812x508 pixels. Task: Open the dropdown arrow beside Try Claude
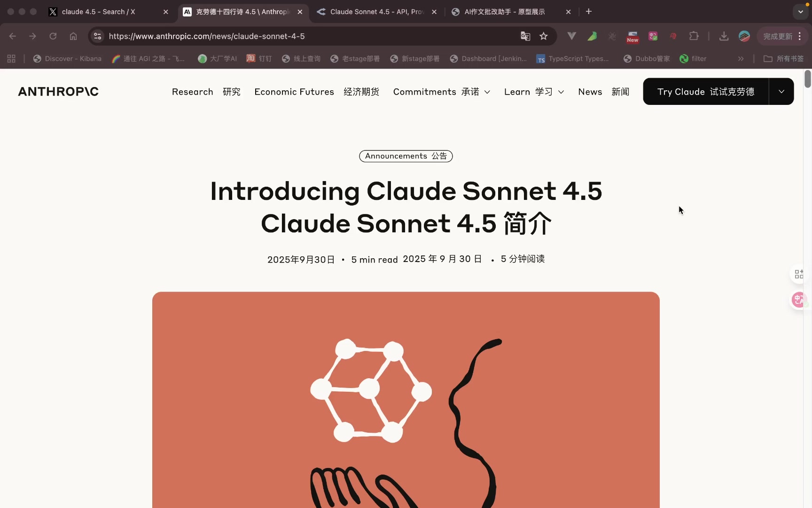781,92
